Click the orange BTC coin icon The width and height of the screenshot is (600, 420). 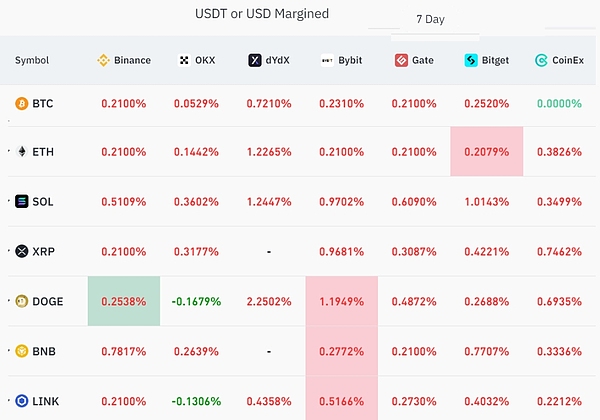click(x=22, y=103)
